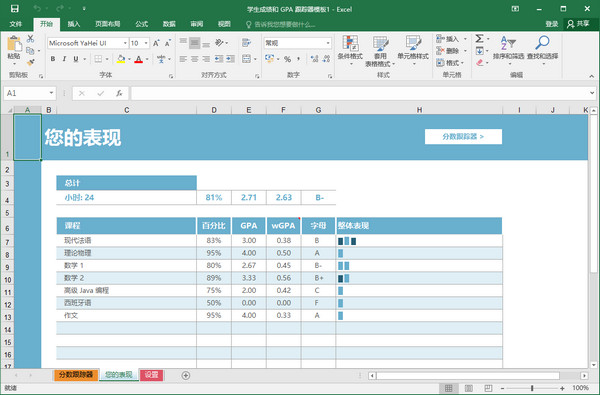Expand the formula bar

pyautogui.click(x=592, y=93)
